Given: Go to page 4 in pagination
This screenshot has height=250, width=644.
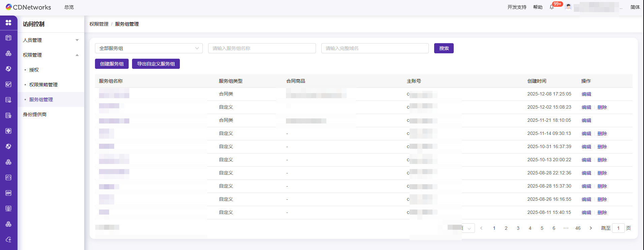Looking at the screenshot, I should coord(530,228).
